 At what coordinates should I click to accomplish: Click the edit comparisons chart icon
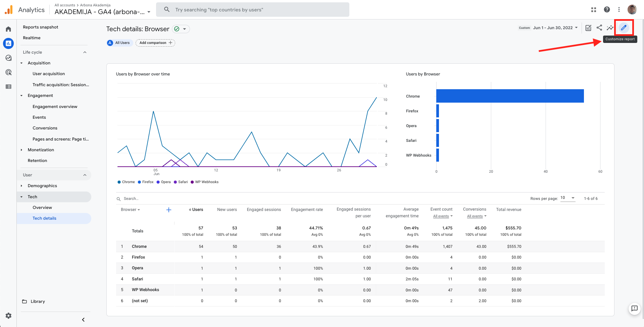pyautogui.click(x=588, y=28)
